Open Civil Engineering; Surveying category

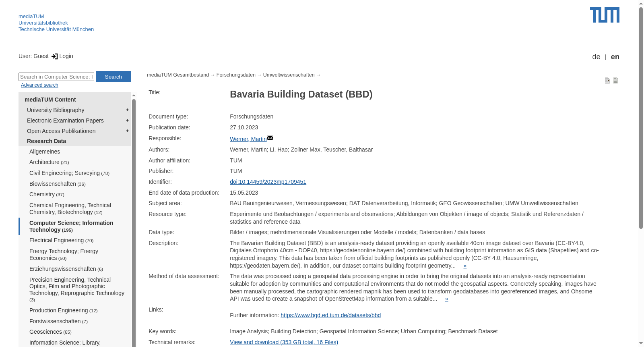click(x=69, y=173)
